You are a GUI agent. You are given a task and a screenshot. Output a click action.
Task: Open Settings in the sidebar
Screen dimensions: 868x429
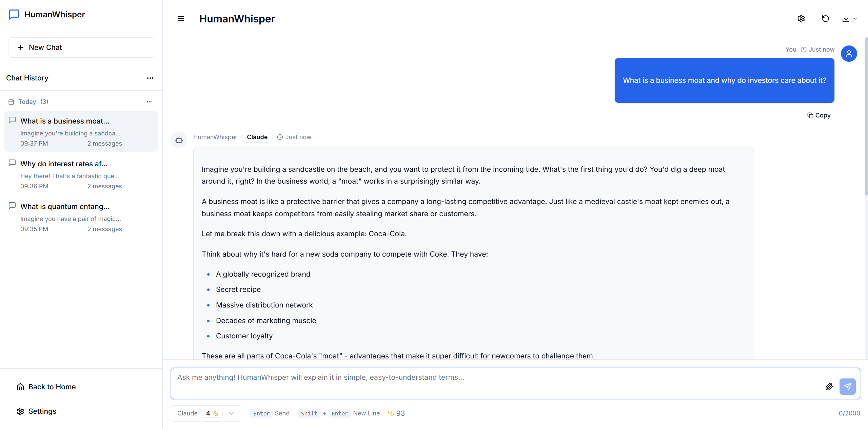coord(37,411)
